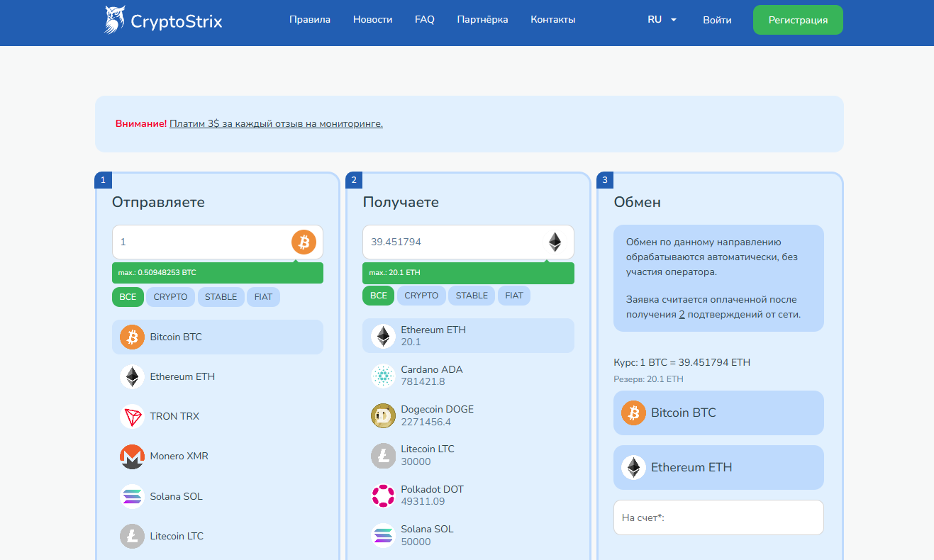Select Bitcoin BTC icon in send list
Screen dimensions: 934x560
pos(132,337)
